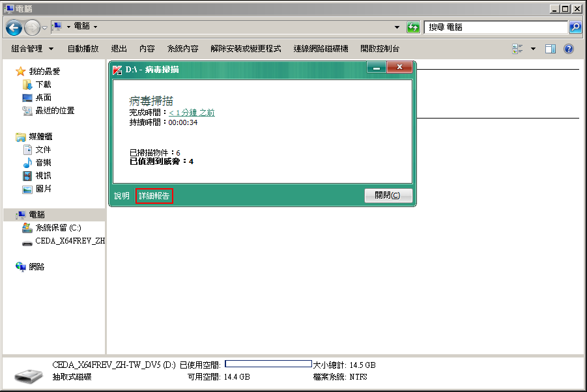The image size is (587, 392).
Task: Click the back navigation arrow button
Action: pos(14,27)
